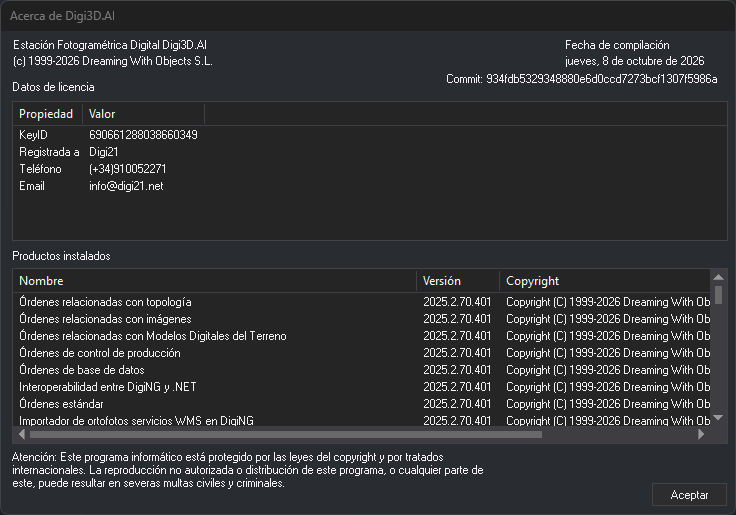Click the Acerca de Digi3D.AI title bar
Viewport: 736px width, 515px height.
point(368,16)
